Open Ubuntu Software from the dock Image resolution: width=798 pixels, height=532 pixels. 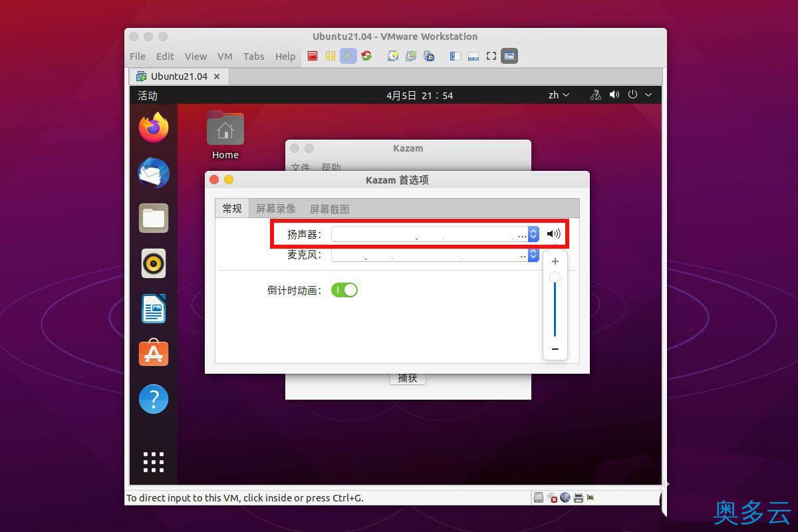(153, 353)
